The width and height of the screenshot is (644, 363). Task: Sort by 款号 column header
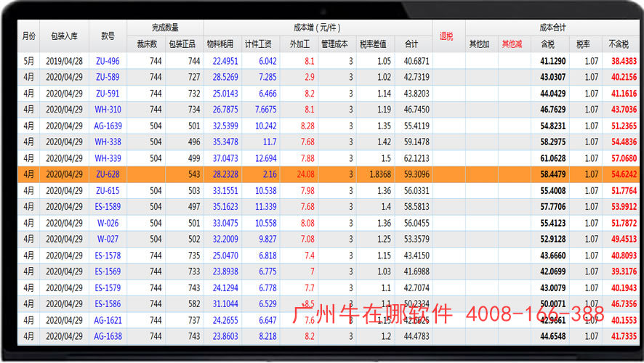tap(108, 36)
